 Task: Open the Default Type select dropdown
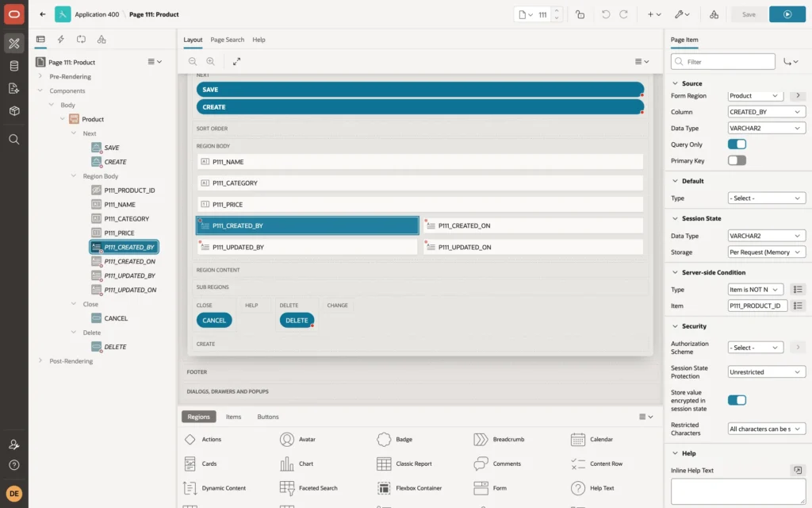pyautogui.click(x=767, y=198)
